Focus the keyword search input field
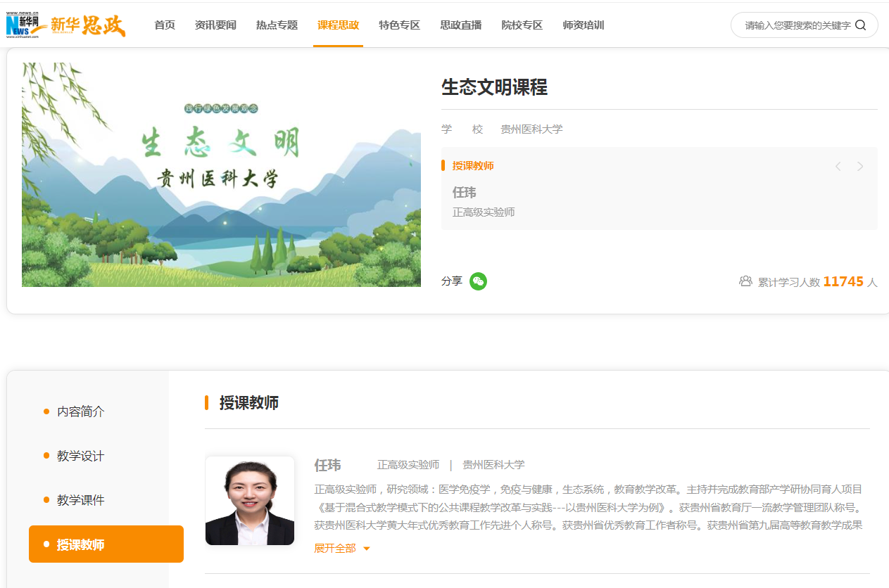Viewport: 889px width, 588px height. [x=797, y=25]
